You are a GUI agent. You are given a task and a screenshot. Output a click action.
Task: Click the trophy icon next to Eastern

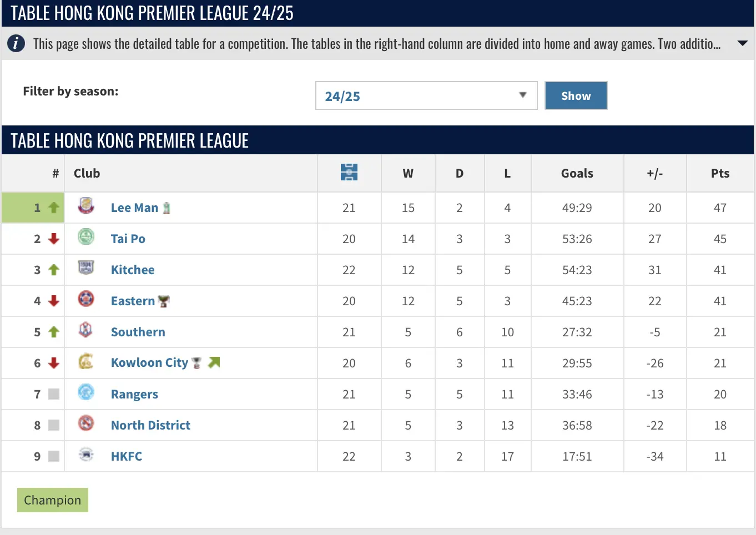pyautogui.click(x=164, y=301)
